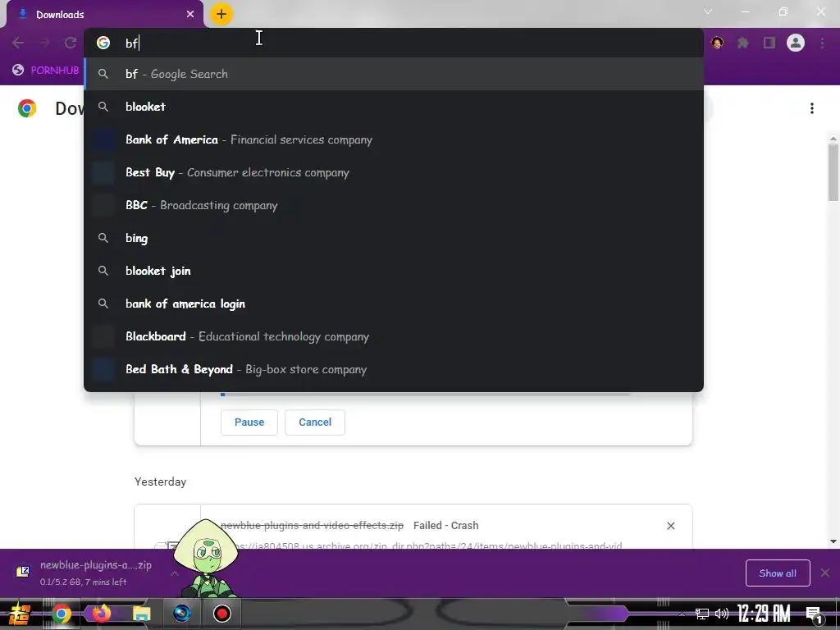Image resolution: width=840 pixels, height=630 pixels.
Task: Close the download shelf bar
Action: tap(825, 573)
